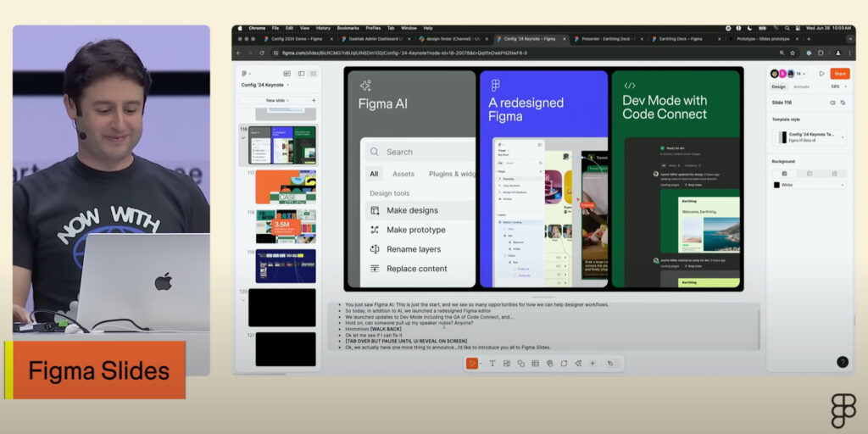Click the help question mark button
Screen dimensions: 868x434
[x=842, y=362]
